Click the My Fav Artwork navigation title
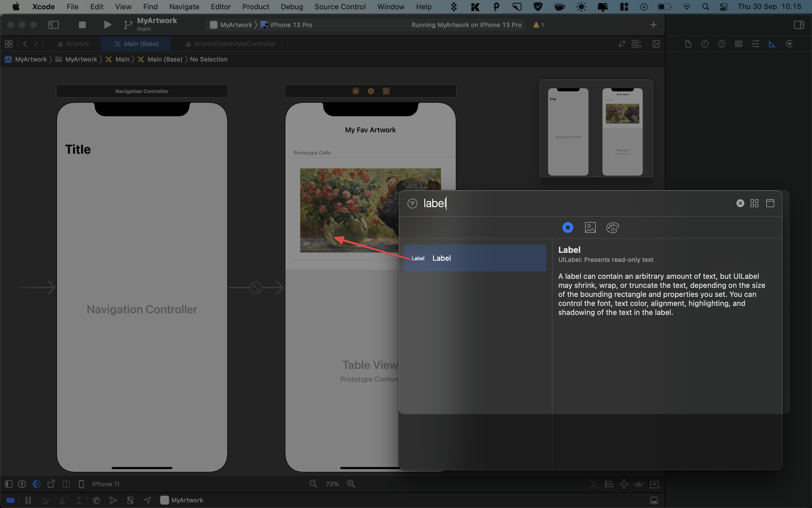The width and height of the screenshot is (812, 508). pyautogui.click(x=370, y=130)
